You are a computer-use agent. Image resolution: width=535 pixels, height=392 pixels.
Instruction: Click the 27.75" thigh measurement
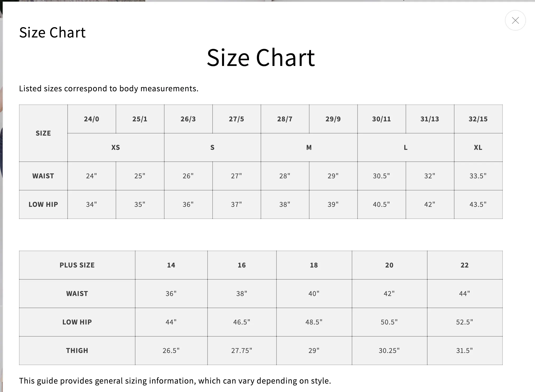[x=242, y=351]
